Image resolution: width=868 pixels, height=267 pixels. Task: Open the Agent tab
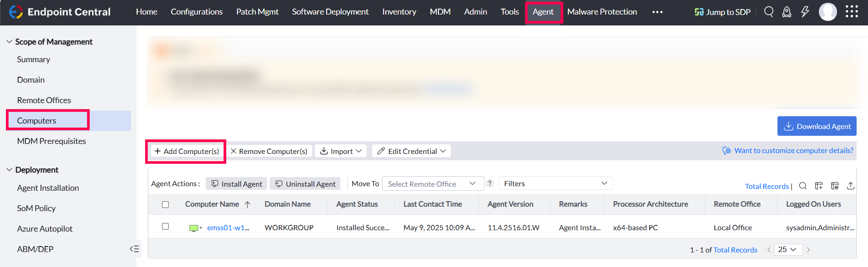[x=543, y=12]
